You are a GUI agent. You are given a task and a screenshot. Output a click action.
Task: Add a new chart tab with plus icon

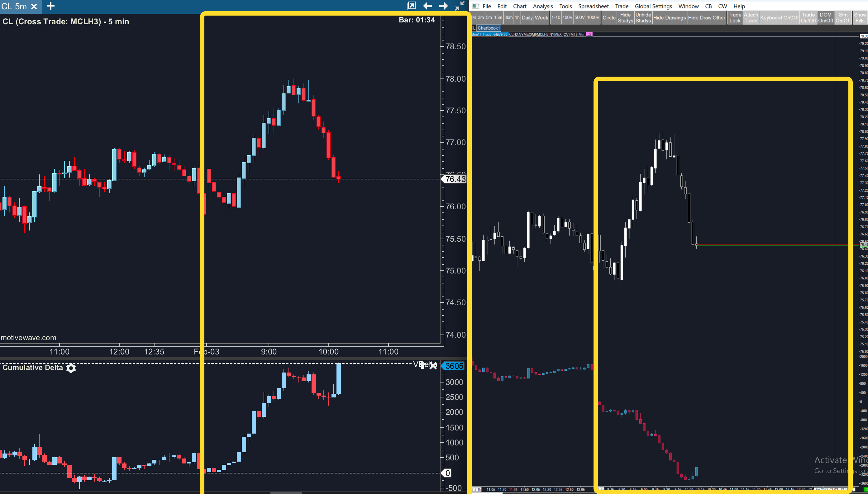pos(50,6)
